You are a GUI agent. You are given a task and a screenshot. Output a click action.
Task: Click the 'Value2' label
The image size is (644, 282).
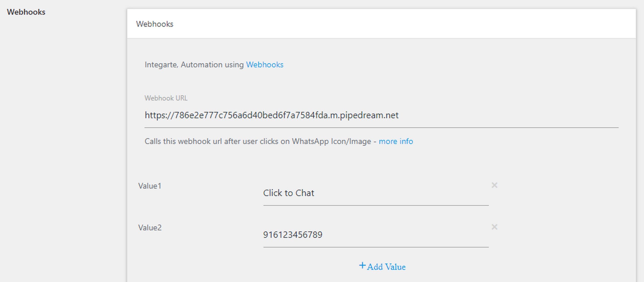[x=150, y=228]
